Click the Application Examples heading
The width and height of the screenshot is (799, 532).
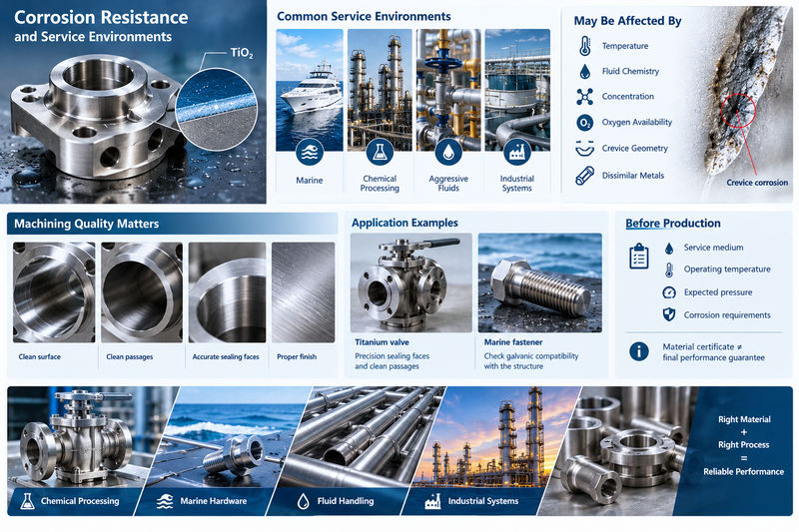[404, 223]
